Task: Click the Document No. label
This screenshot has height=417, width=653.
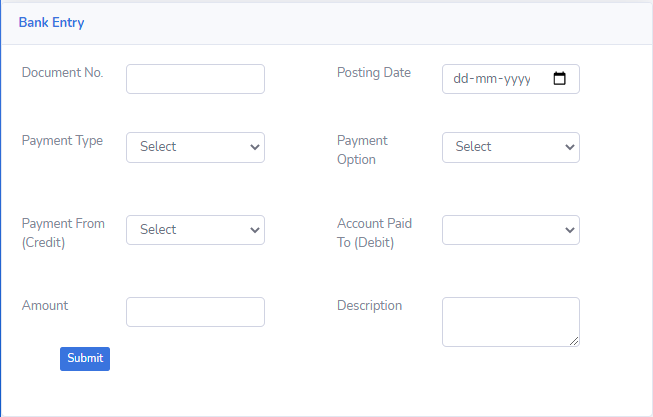Action: [x=62, y=73]
